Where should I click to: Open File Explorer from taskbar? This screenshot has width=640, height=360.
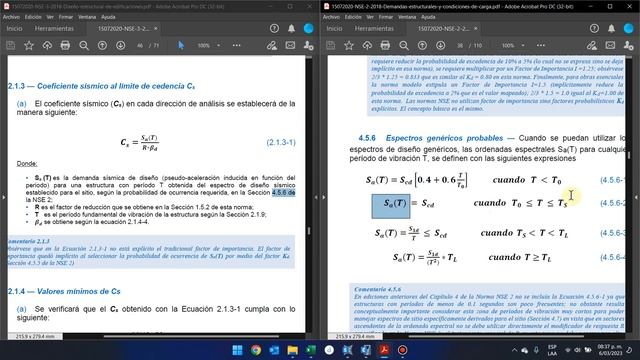[x=293, y=350]
